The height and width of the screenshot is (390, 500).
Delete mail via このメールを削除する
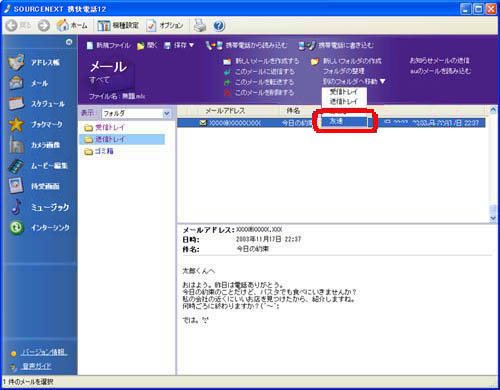click(259, 92)
